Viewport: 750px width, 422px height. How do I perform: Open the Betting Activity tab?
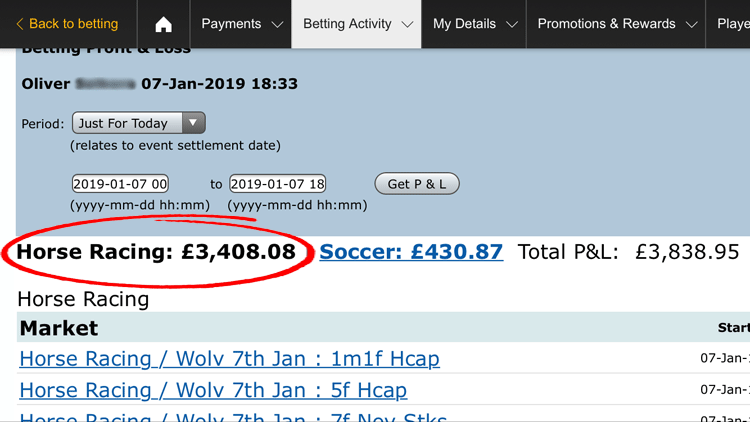pyautogui.click(x=347, y=24)
